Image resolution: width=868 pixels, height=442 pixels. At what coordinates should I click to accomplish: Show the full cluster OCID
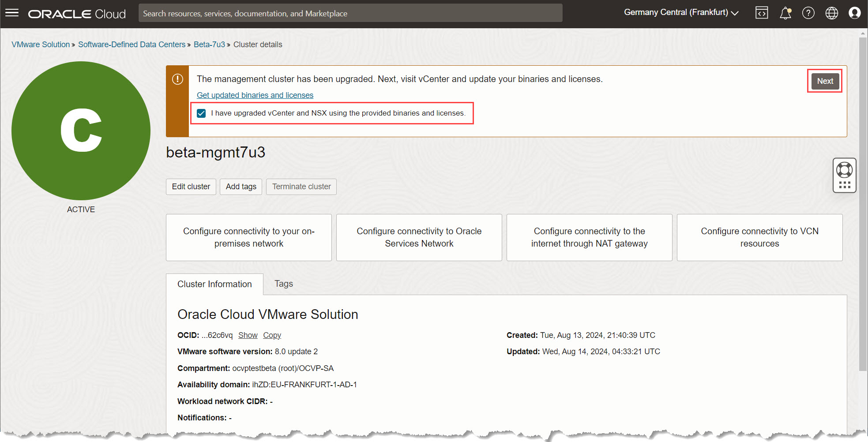[248, 335]
